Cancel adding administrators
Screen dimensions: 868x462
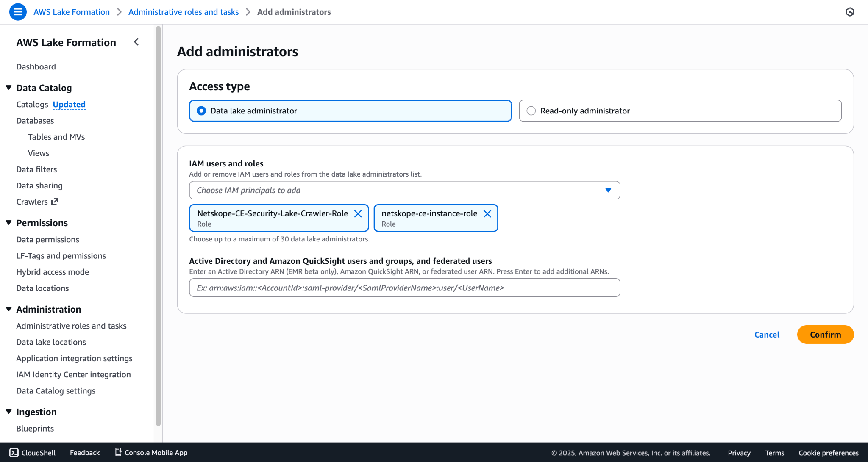(767, 335)
